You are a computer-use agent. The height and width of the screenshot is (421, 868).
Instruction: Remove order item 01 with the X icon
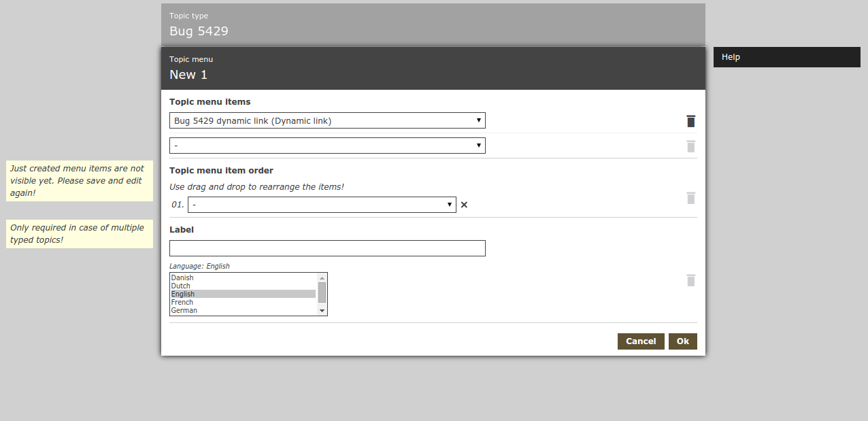[x=464, y=205]
